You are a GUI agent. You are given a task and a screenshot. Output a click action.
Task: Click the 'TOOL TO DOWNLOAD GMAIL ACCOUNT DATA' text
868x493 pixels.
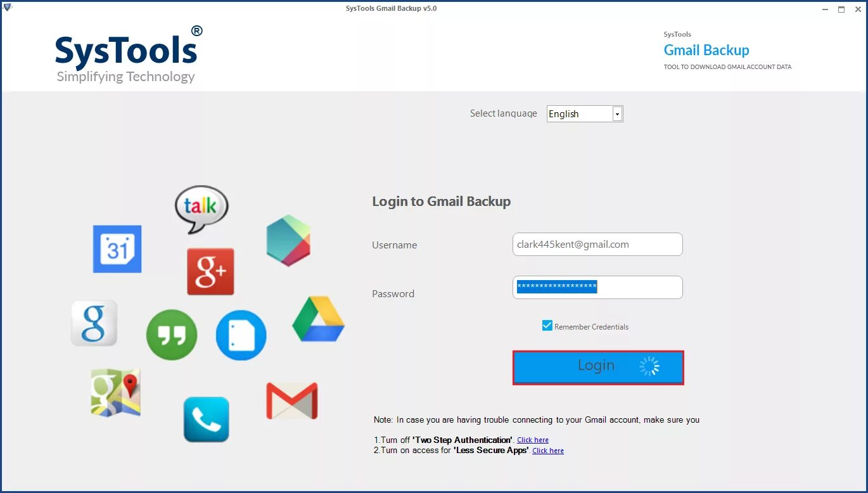727,67
